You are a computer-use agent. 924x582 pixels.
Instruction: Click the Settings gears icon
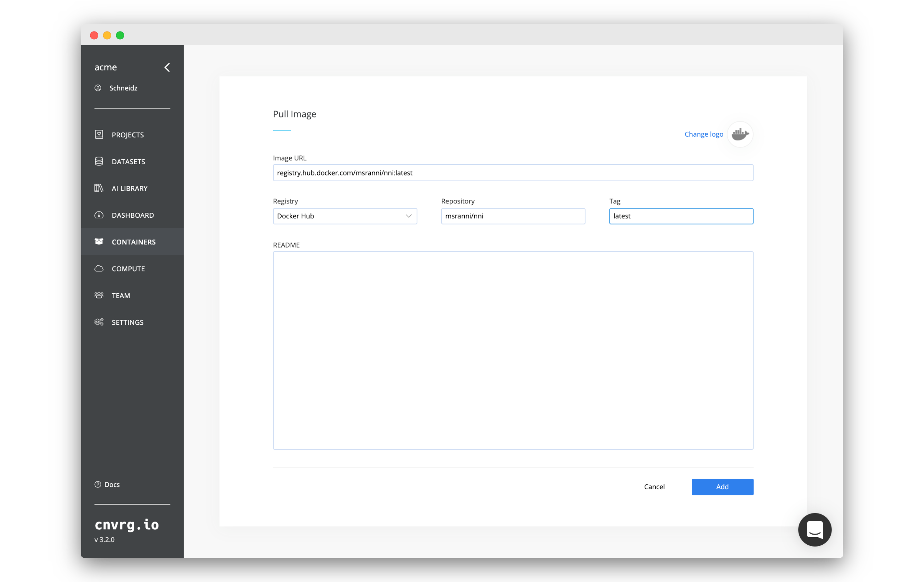pos(99,322)
